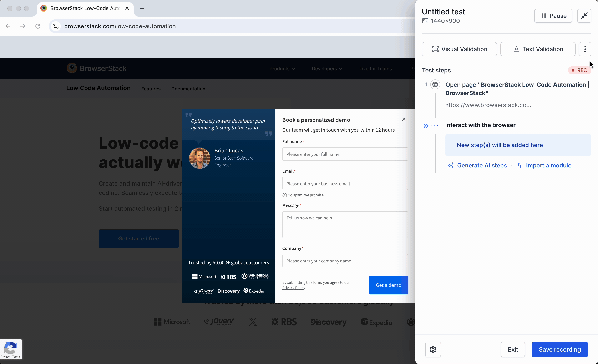The height and width of the screenshot is (364, 598).
Task: Click Save recording button
Action: tap(559, 349)
